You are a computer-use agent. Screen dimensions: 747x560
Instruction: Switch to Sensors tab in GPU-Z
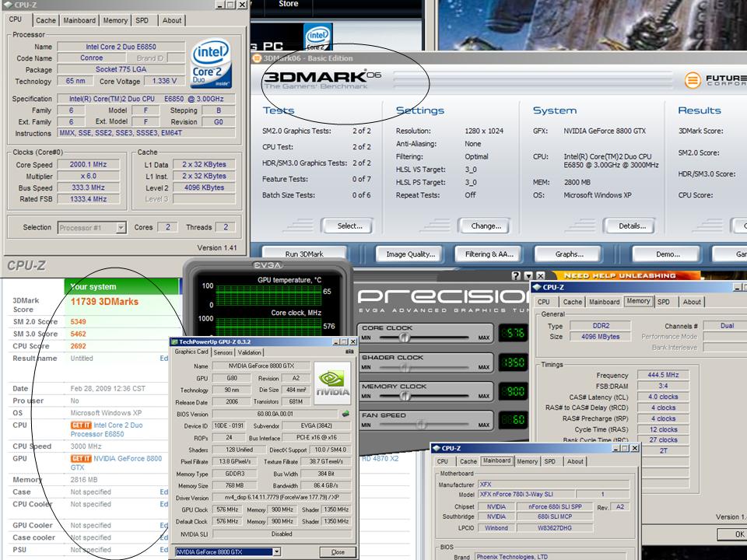tap(223, 352)
